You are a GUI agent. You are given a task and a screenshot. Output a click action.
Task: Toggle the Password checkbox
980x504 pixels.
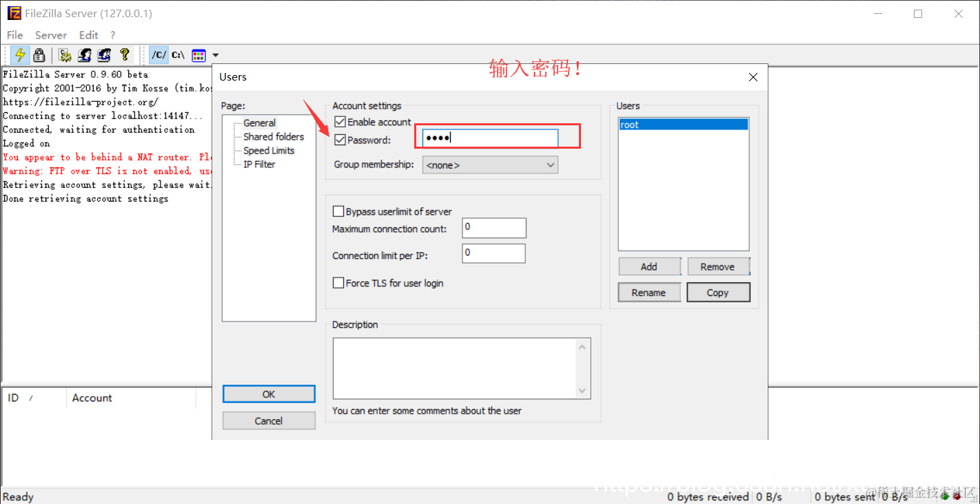[x=340, y=140]
